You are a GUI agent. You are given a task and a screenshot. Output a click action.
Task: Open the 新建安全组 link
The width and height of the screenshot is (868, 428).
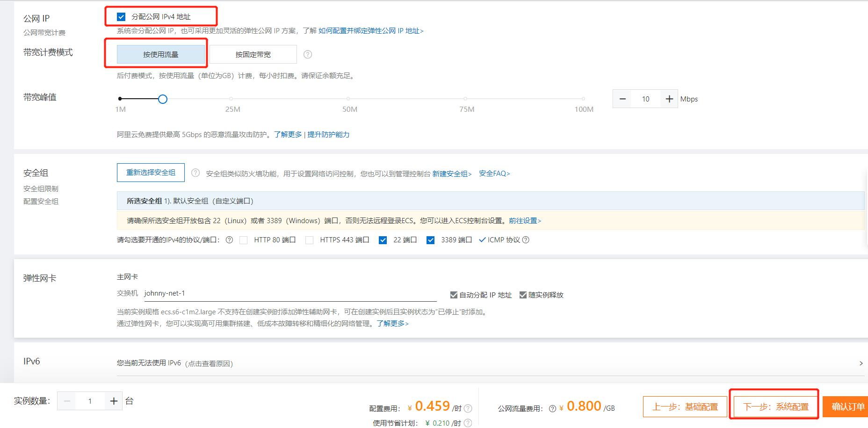click(452, 174)
